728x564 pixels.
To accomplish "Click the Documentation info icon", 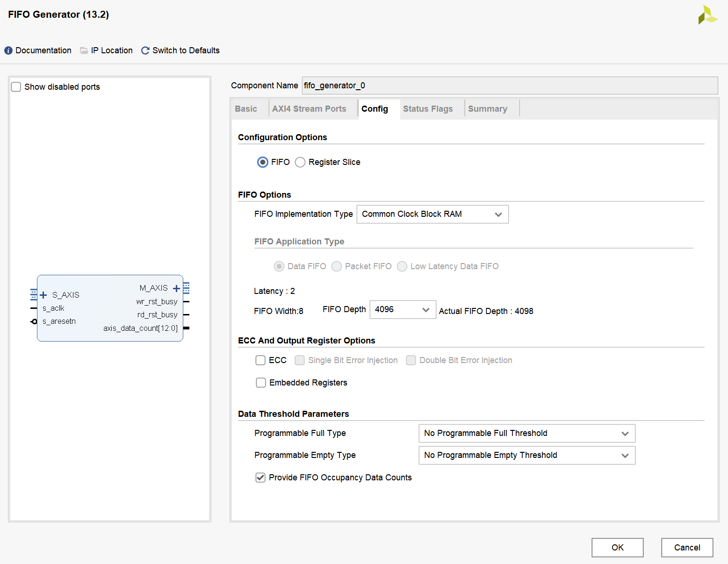I will 8,50.
